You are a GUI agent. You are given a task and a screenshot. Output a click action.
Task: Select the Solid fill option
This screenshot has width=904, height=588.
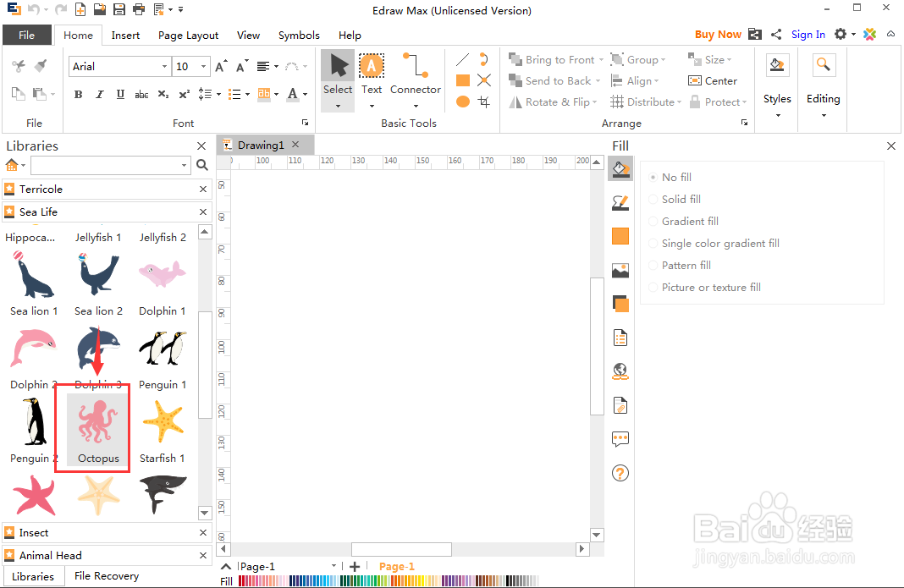(x=675, y=199)
